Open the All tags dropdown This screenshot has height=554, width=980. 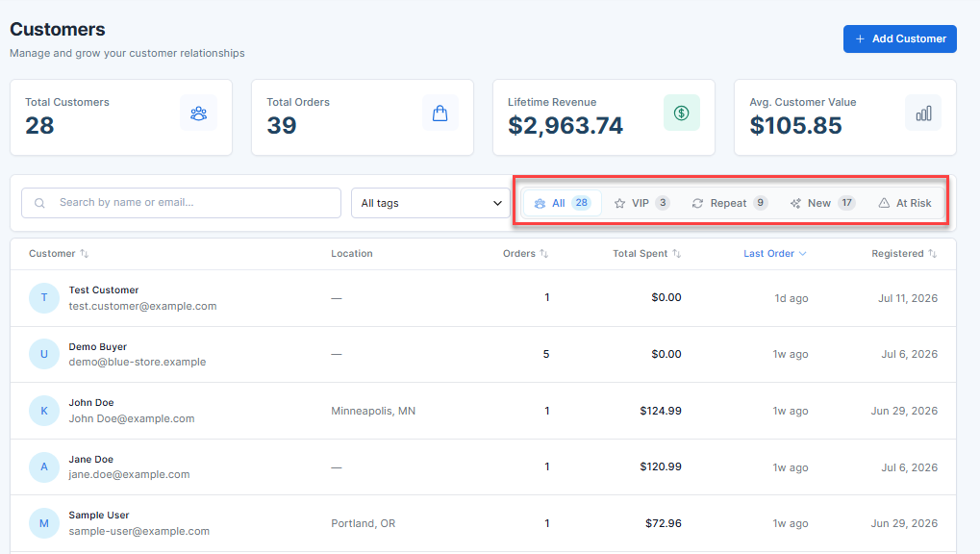click(x=431, y=203)
